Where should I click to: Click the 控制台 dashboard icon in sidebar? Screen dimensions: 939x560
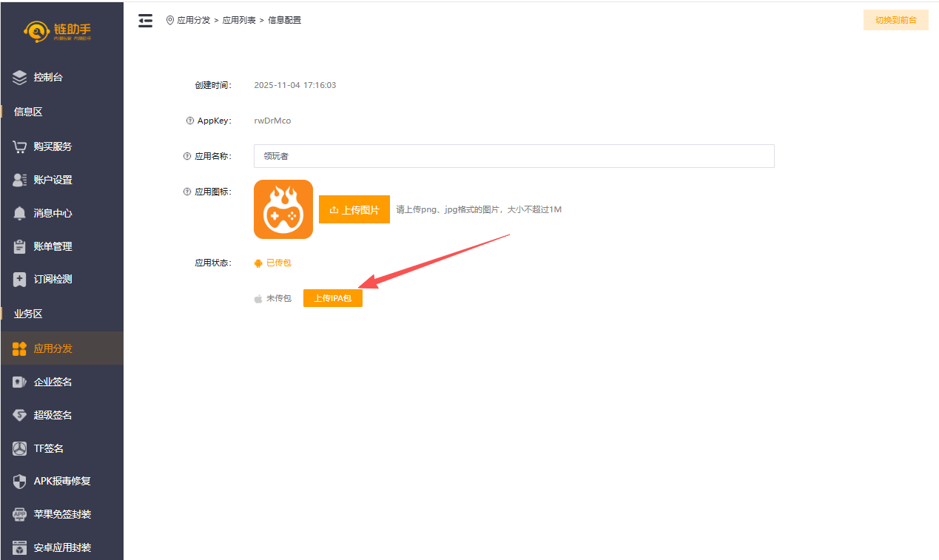pos(20,77)
